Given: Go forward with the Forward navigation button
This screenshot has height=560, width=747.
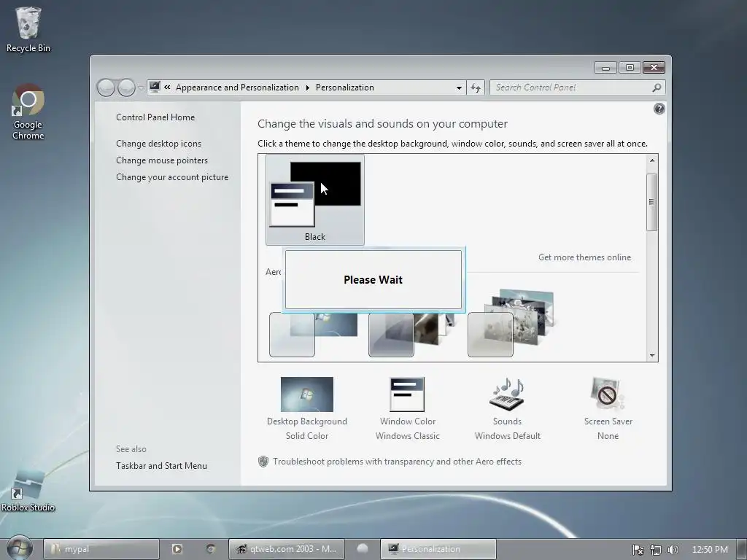Looking at the screenshot, I should tap(126, 87).
